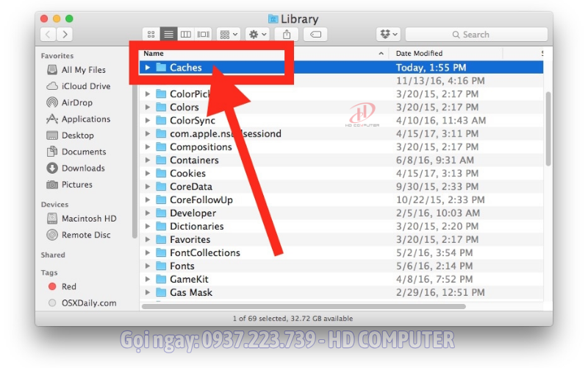This screenshot has height=368, width=588.
Task: Go to Downloads in the sidebar
Action: coord(83,169)
